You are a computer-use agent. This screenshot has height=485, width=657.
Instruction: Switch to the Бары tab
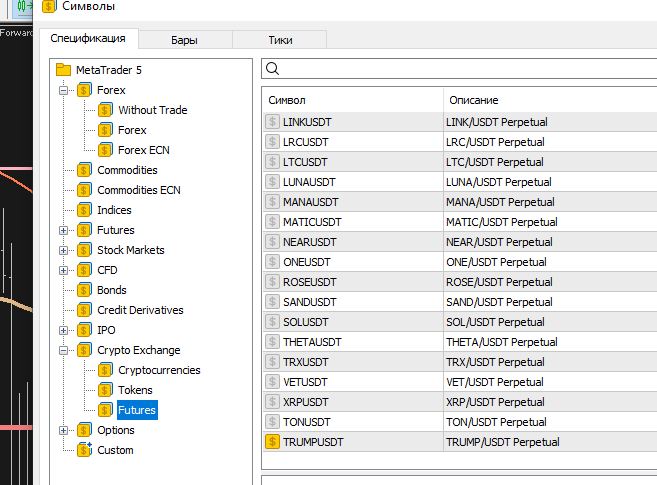pos(184,40)
